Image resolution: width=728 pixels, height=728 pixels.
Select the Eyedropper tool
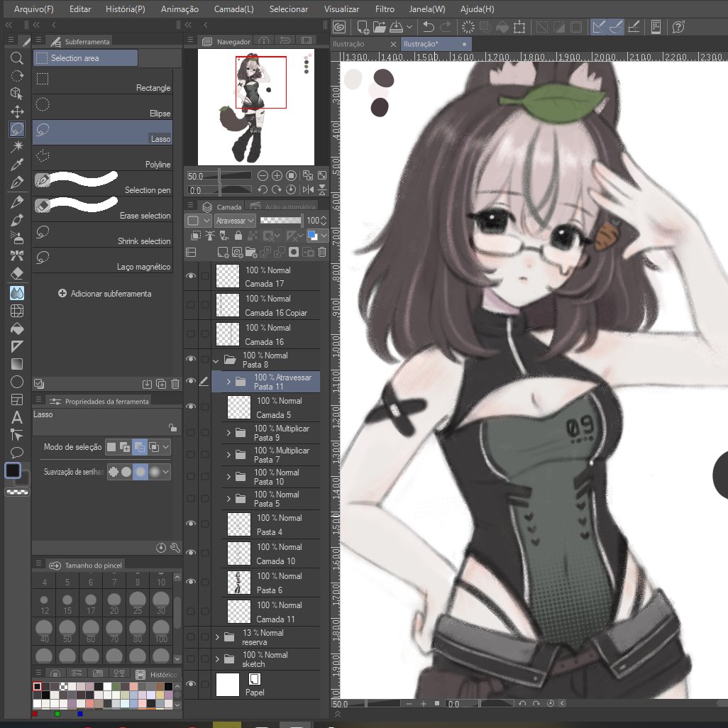pos(17,165)
